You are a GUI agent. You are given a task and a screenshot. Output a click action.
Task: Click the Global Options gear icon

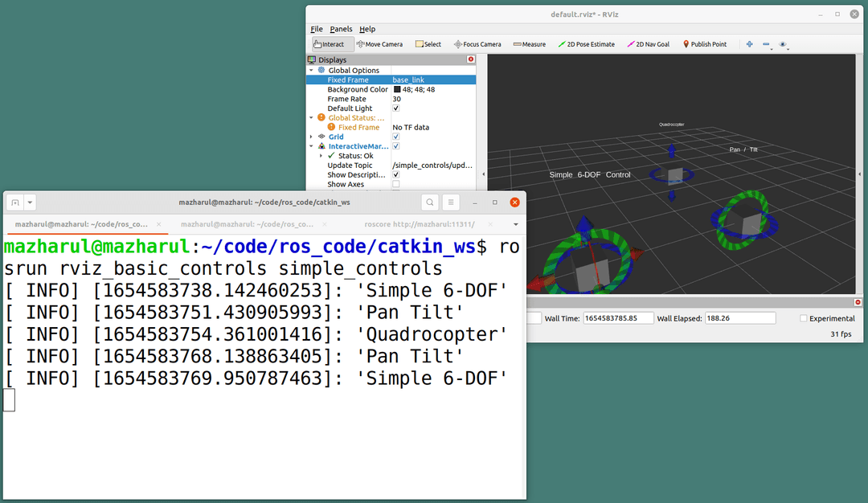point(321,70)
